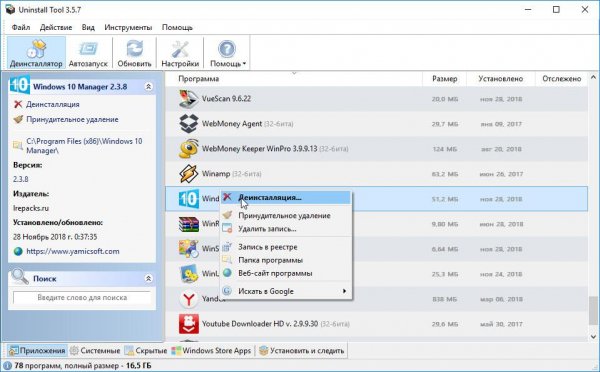Click the folder icon beside the install path
The width and height of the screenshot is (600, 372).
(18, 145)
